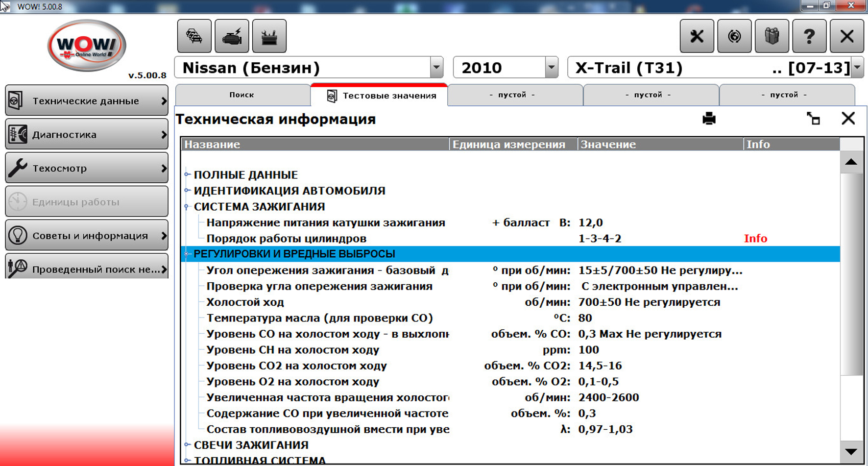Print the technical information page
This screenshot has width=868, height=466.
point(709,119)
